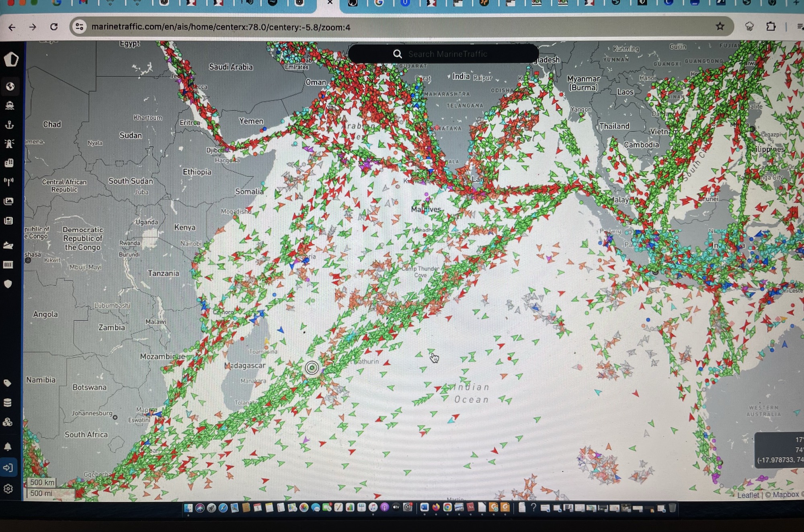Open the Mapbox attribution link

785,495
